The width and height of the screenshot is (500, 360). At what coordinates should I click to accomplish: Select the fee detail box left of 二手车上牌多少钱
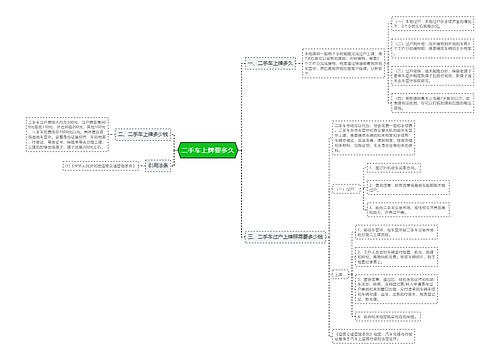coord(67,134)
